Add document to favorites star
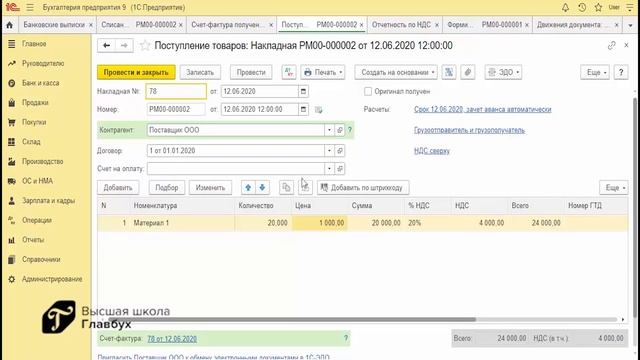This screenshot has height=360, width=640. [x=145, y=45]
